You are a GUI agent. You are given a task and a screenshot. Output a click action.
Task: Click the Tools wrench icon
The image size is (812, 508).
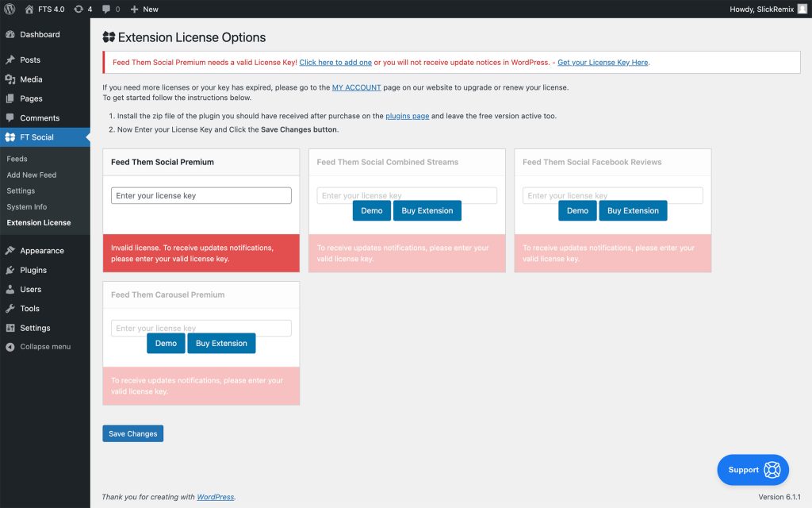[10, 309]
